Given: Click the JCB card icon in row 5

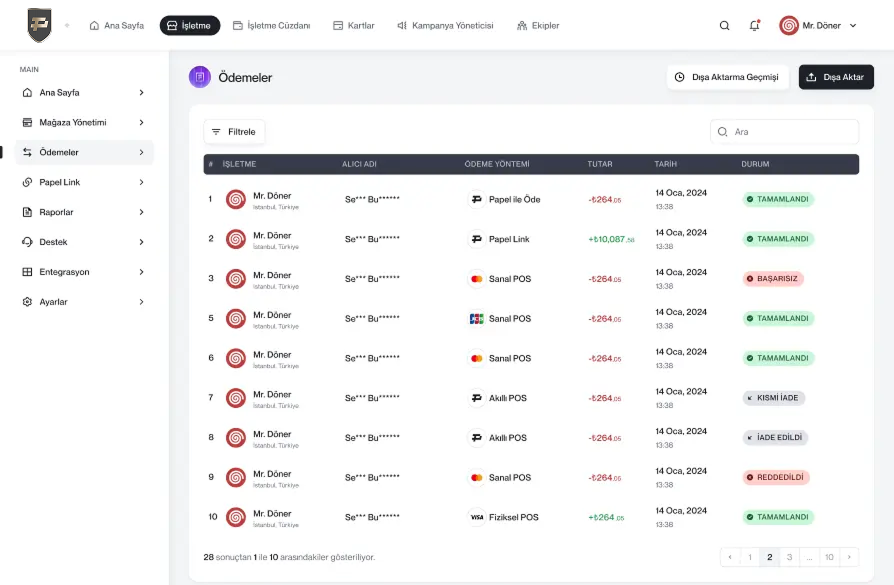Looking at the screenshot, I should pos(476,319).
